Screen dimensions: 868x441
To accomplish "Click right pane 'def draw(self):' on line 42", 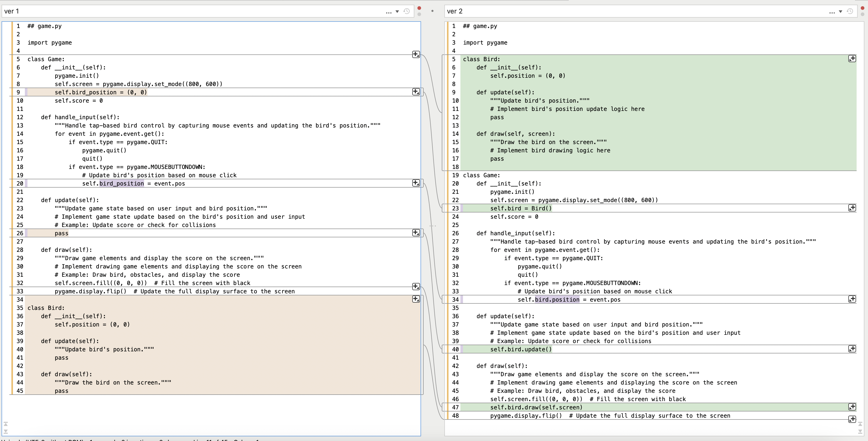I will click(502, 366).
